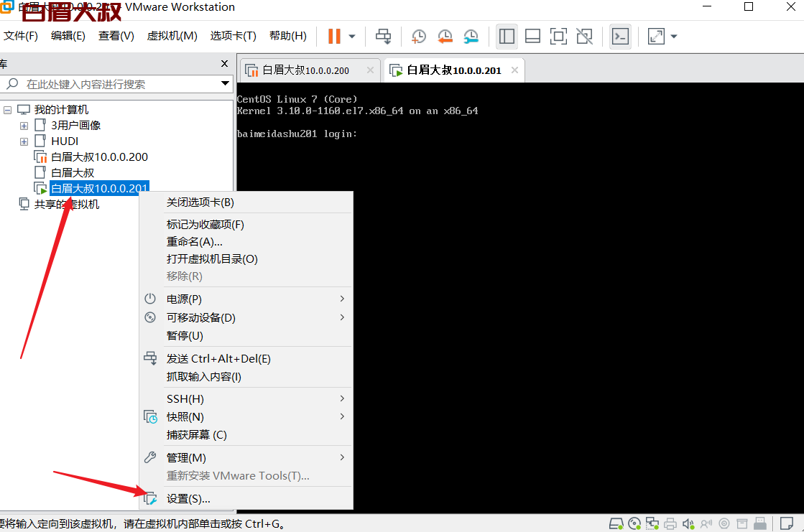Open the library search filter dropdown
Screen dimensions: 804x532
click(225, 83)
